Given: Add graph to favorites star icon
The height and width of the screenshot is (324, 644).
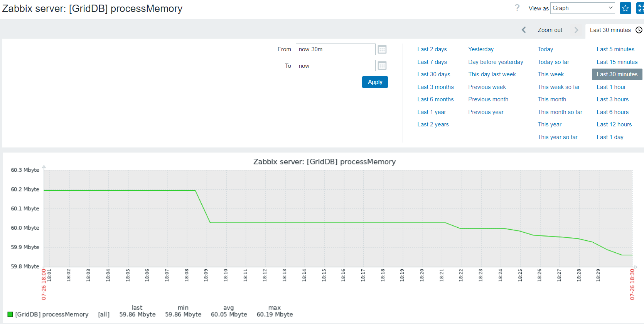Looking at the screenshot, I should 625,8.
